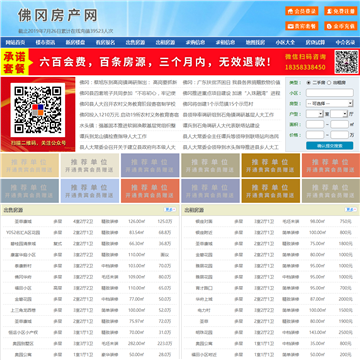Viewport: 360px width, 360px height.
Task: Open news headline mentioning 入珠融湾
Action: point(231,93)
